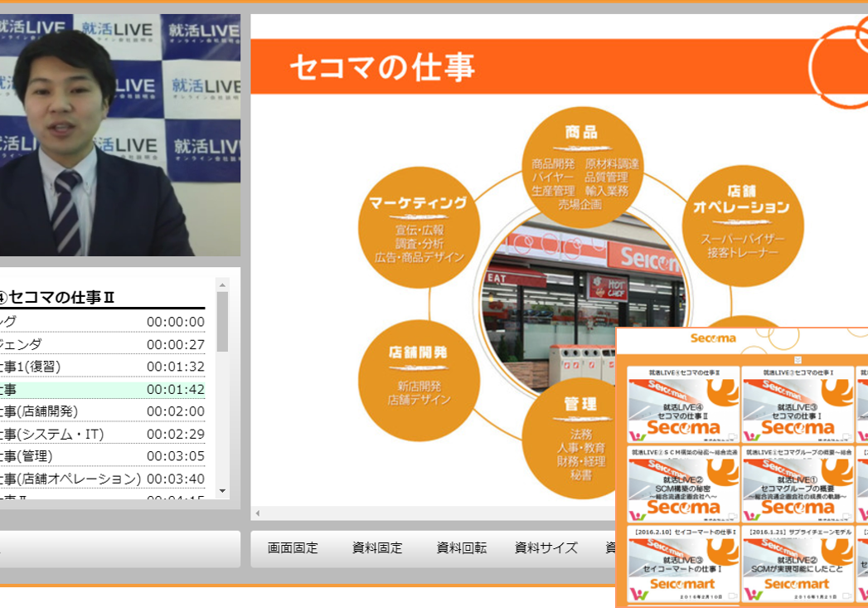The height and width of the screenshot is (608, 868).
Task: Select the chapter starting at 00:00:27
Action: 103,344
